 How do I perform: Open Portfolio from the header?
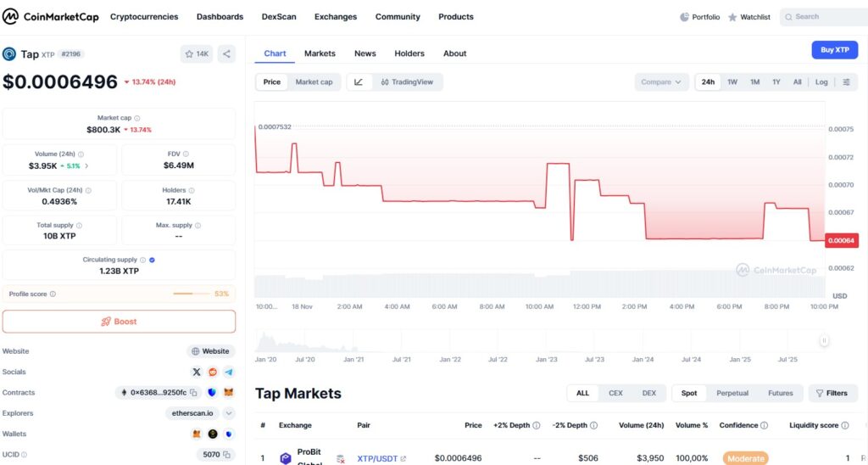pyautogui.click(x=699, y=17)
